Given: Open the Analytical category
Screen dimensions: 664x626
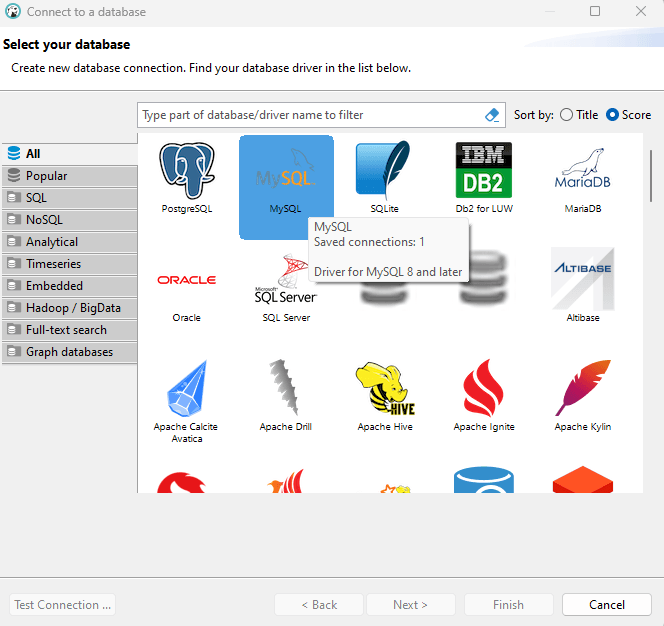Looking at the screenshot, I should pos(70,242).
